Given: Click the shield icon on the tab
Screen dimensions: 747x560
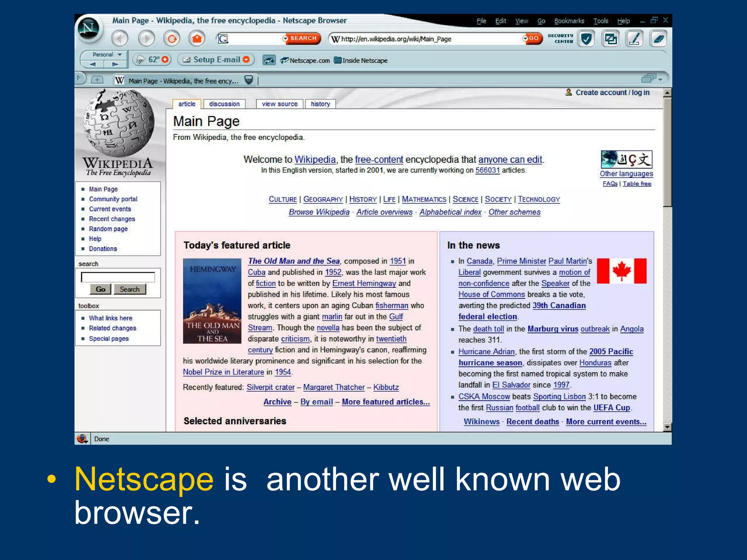Looking at the screenshot, I should [x=248, y=80].
